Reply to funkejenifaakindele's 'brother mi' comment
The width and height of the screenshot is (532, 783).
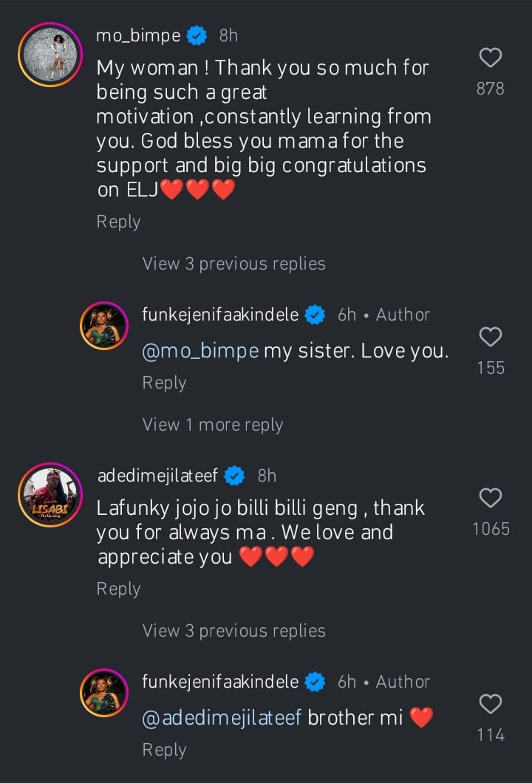click(x=164, y=750)
